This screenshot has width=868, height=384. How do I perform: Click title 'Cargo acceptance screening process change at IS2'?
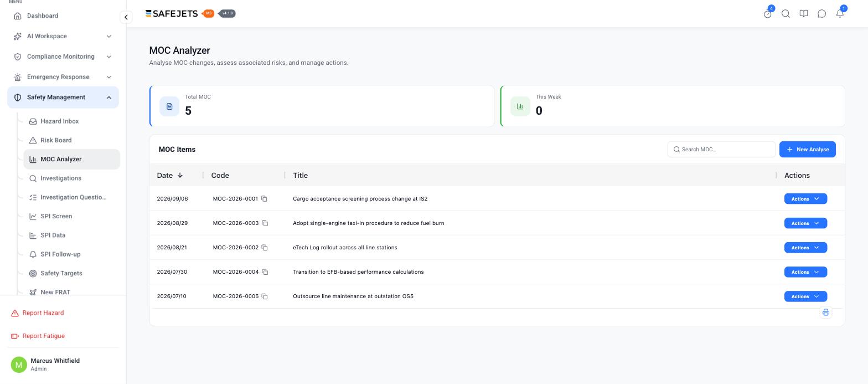[360, 199]
